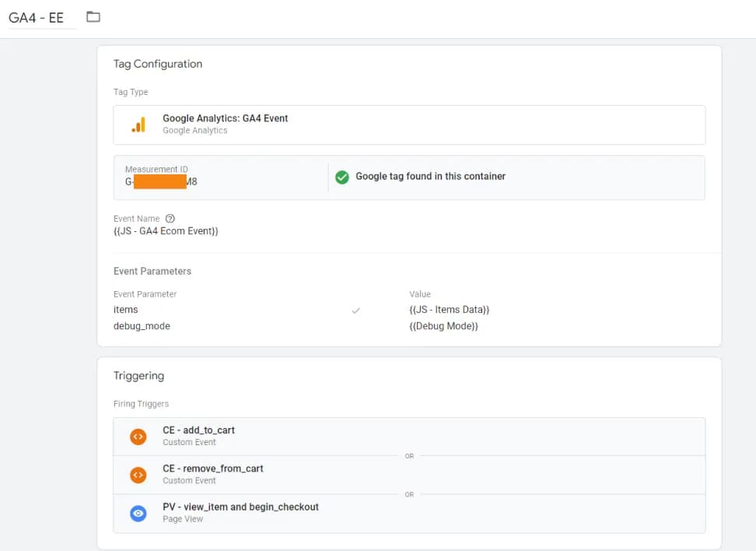Open the CE - add_to_cart trigger
This screenshot has height=551, width=756.
point(409,437)
